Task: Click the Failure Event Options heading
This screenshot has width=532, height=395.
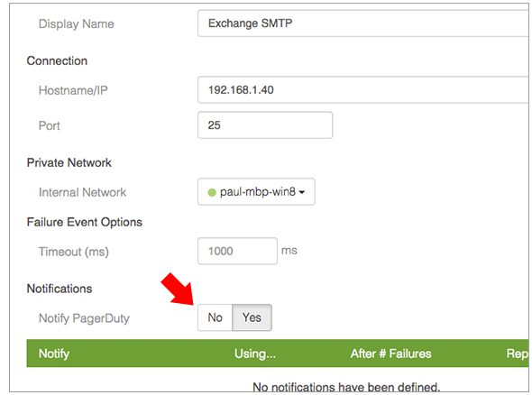Action: (85, 222)
